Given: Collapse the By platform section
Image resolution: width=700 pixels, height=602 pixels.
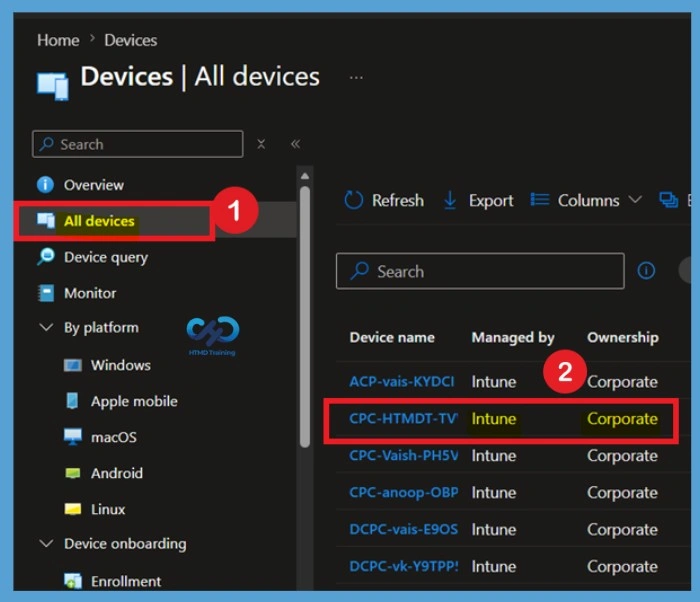Looking at the screenshot, I should click(46, 327).
